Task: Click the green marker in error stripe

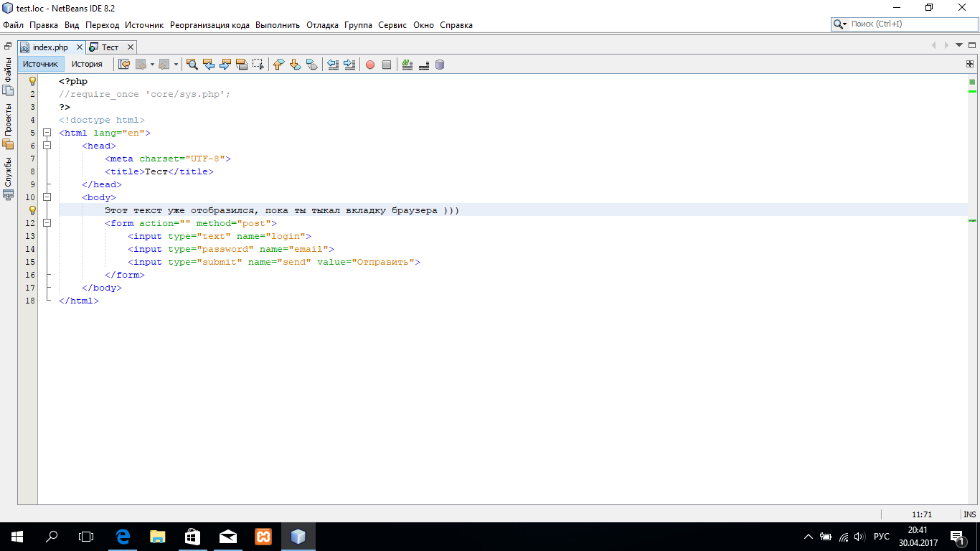Action: 972,91
